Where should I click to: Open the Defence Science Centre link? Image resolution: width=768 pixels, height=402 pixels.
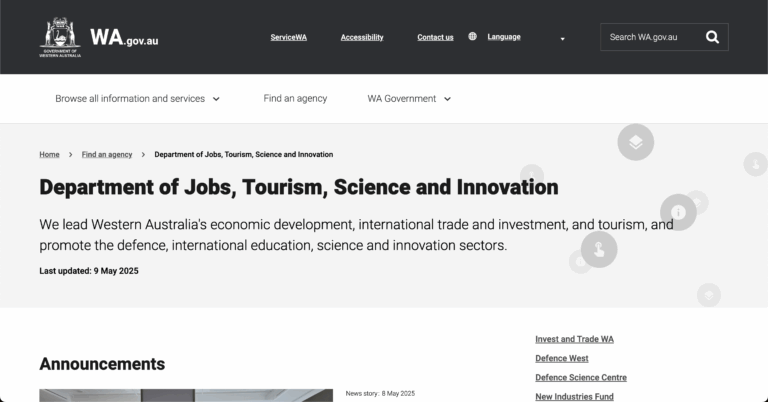pos(581,378)
